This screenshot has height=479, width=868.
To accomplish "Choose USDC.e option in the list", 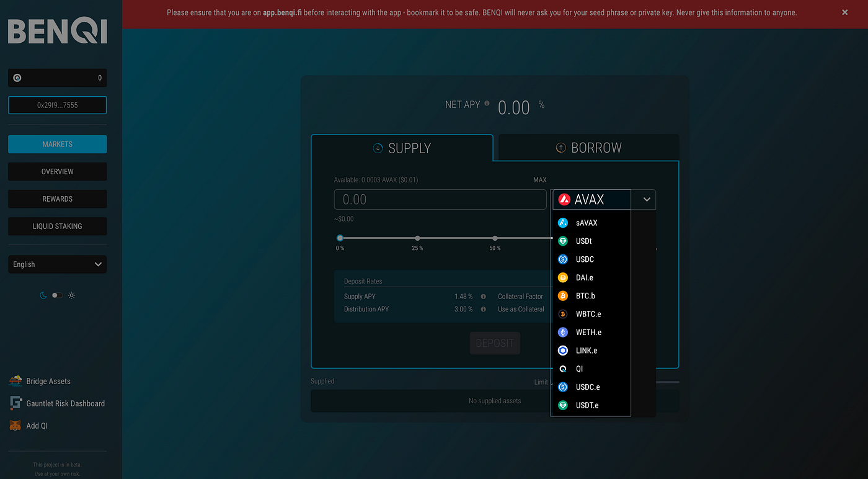I will [x=591, y=387].
